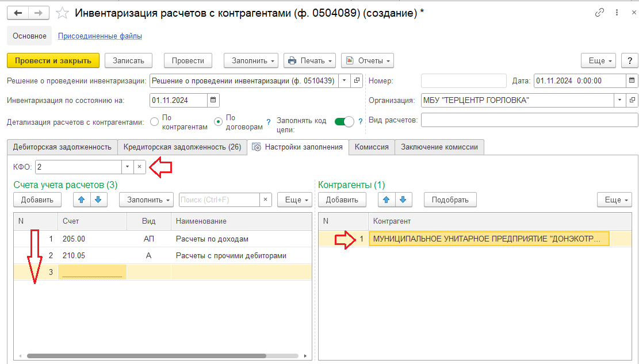Clear the КФО field with the X
639x364 pixels.
[139, 167]
